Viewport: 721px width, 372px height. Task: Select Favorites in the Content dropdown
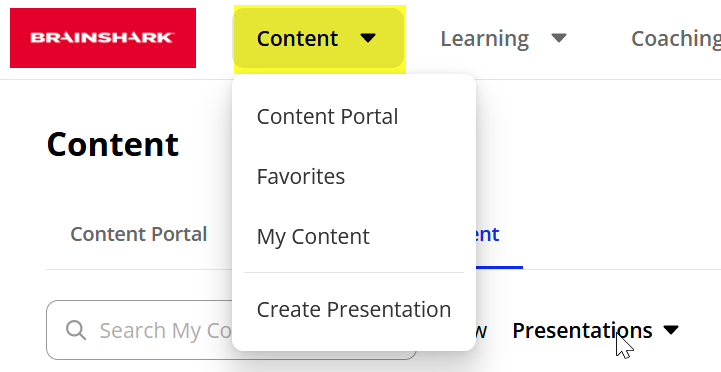point(301,177)
